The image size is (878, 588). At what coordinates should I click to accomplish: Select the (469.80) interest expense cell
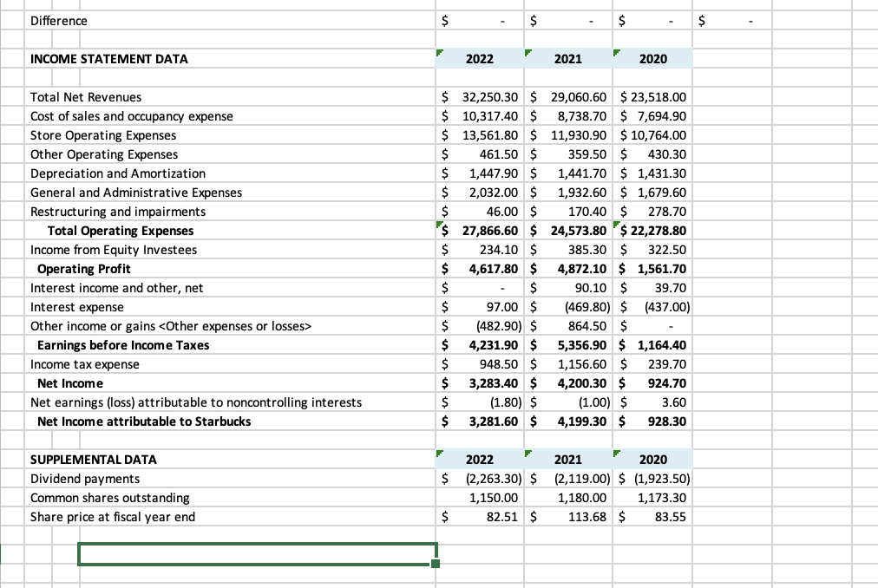pos(568,306)
